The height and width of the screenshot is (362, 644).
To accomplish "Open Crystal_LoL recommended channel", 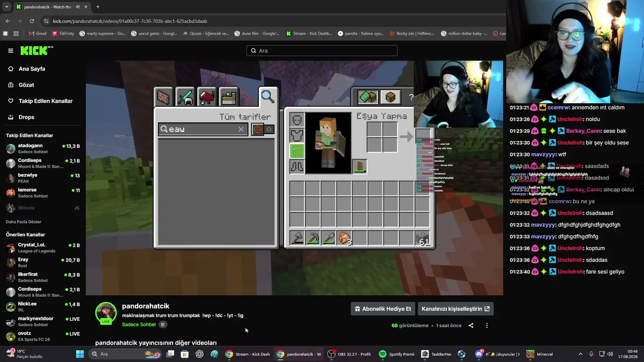I will click(x=43, y=247).
